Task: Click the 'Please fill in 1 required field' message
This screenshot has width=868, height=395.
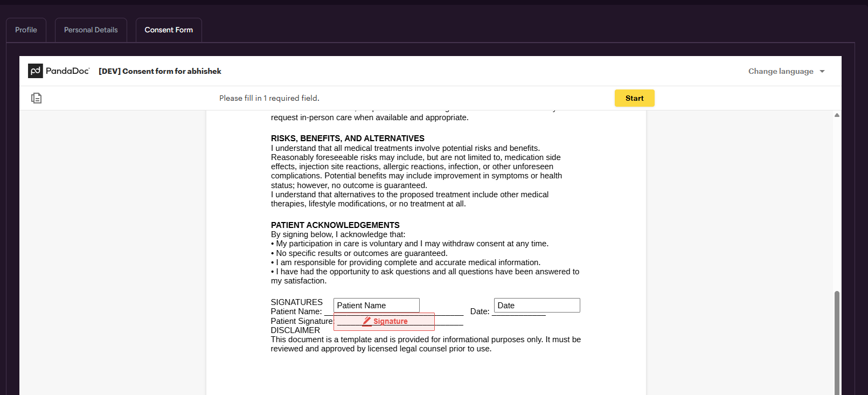Action: pos(269,98)
